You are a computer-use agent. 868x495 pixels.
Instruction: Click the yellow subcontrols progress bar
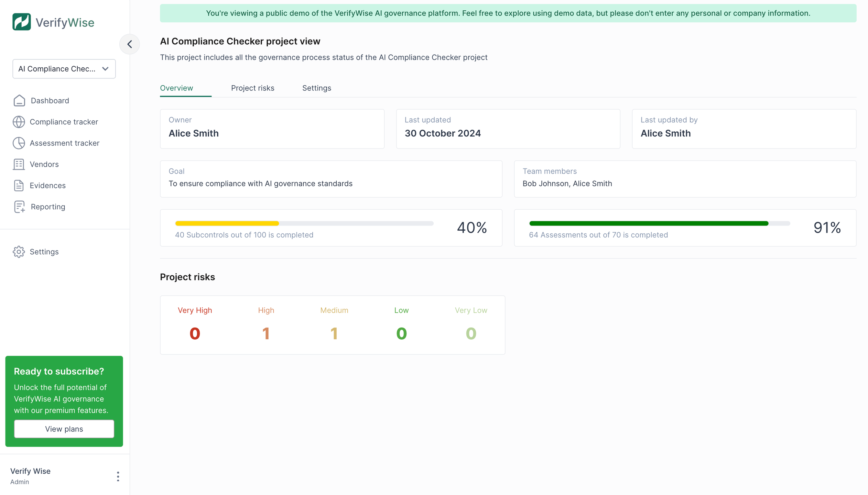pos(227,223)
